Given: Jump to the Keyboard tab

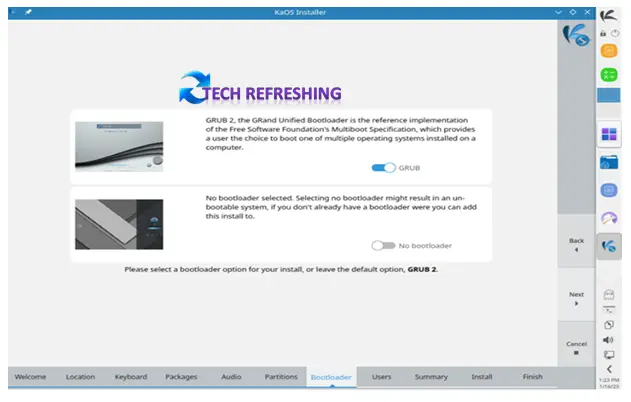Looking at the screenshot, I should (x=131, y=377).
